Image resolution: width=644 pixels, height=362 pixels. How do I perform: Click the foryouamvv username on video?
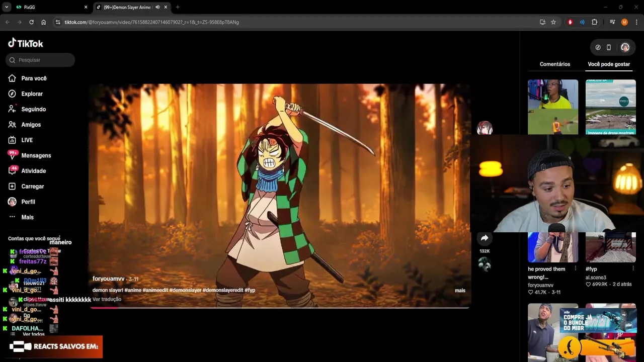coord(108,279)
